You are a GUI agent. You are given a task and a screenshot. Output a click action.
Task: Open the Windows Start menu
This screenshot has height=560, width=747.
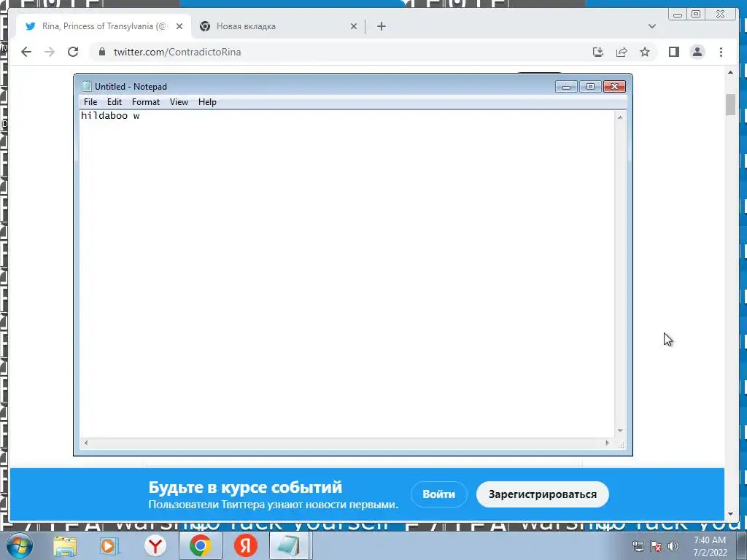20,545
